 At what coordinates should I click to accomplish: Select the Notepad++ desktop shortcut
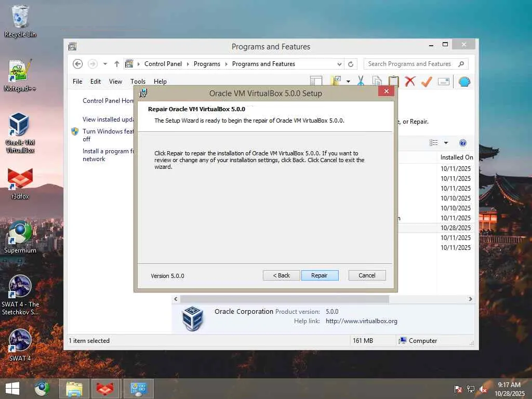20,75
